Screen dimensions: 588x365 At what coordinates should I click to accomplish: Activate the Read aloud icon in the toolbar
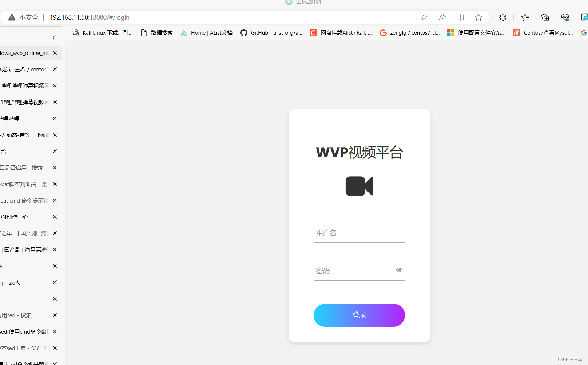tap(442, 17)
